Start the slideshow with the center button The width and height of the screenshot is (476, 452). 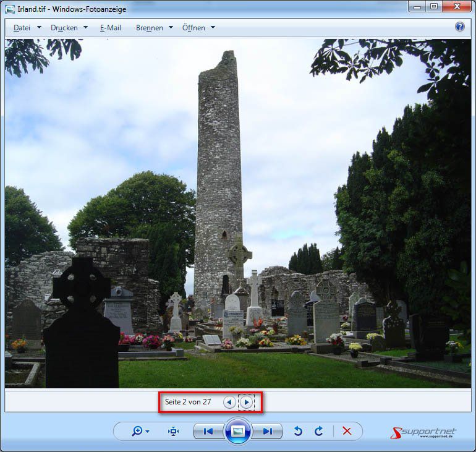click(x=237, y=432)
